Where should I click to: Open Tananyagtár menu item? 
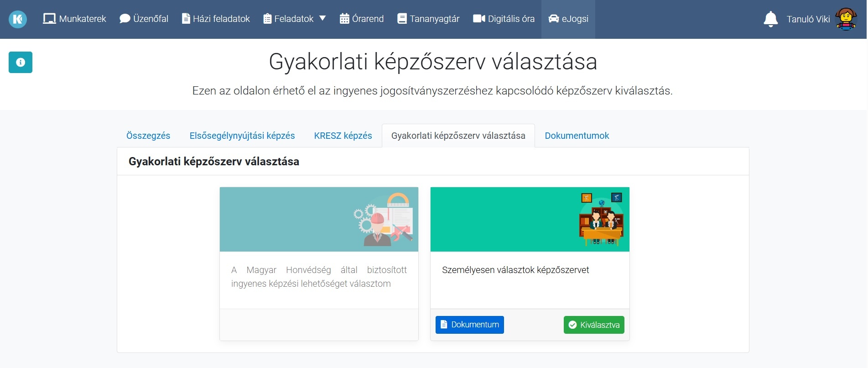tap(428, 19)
